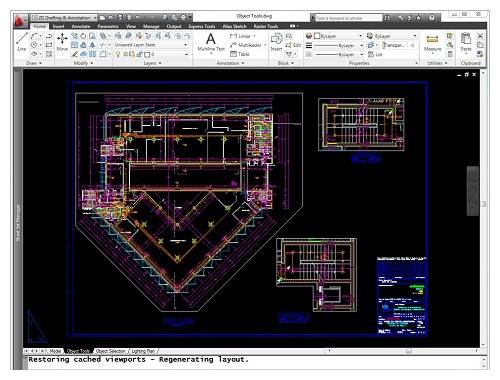Viewport: 500px width, 380px height.
Task: Switch to the Raster Tools ribbon tab
Action: (x=266, y=26)
